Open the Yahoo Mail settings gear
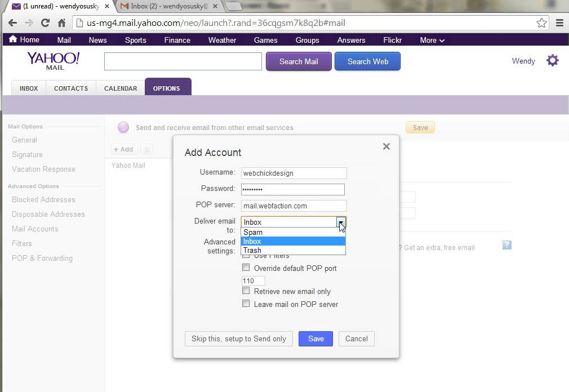569x392 pixels. point(552,60)
